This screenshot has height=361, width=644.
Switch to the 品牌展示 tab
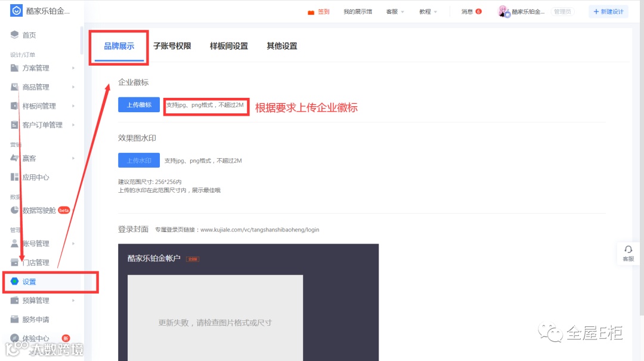click(x=119, y=46)
